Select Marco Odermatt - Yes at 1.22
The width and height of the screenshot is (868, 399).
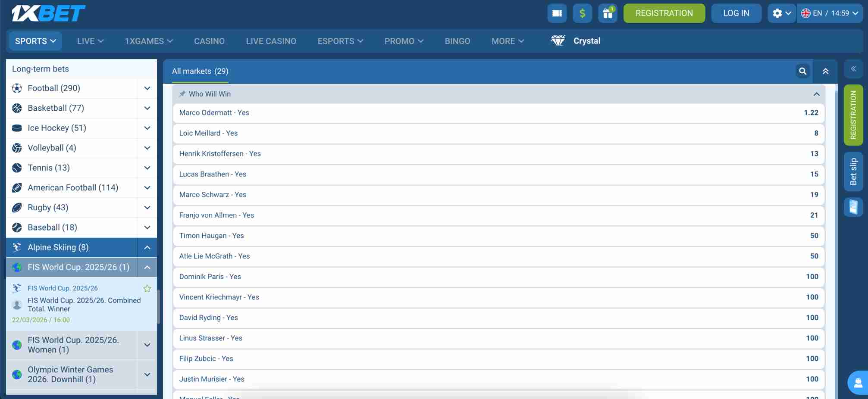click(x=499, y=113)
